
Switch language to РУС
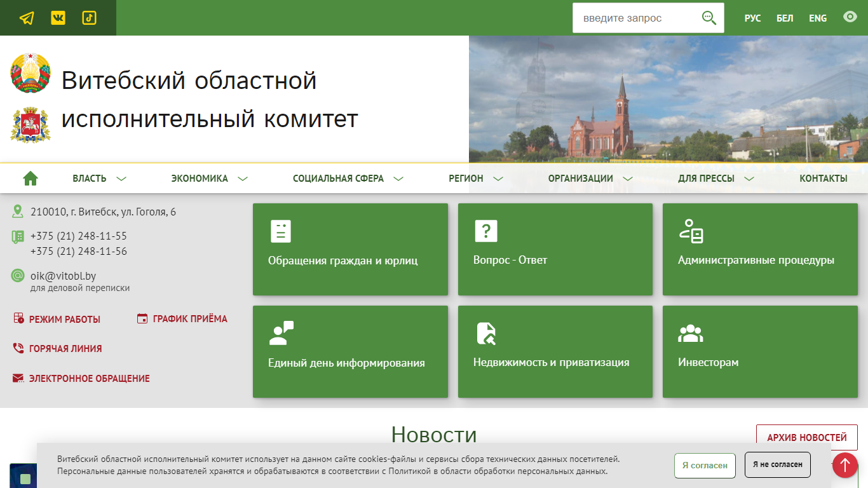(753, 18)
